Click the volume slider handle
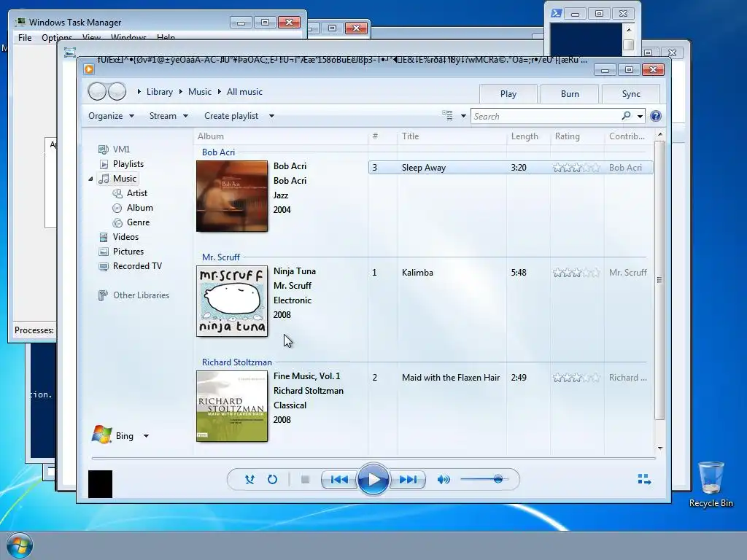The height and width of the screenshot is (560, 747). (498, 479)
